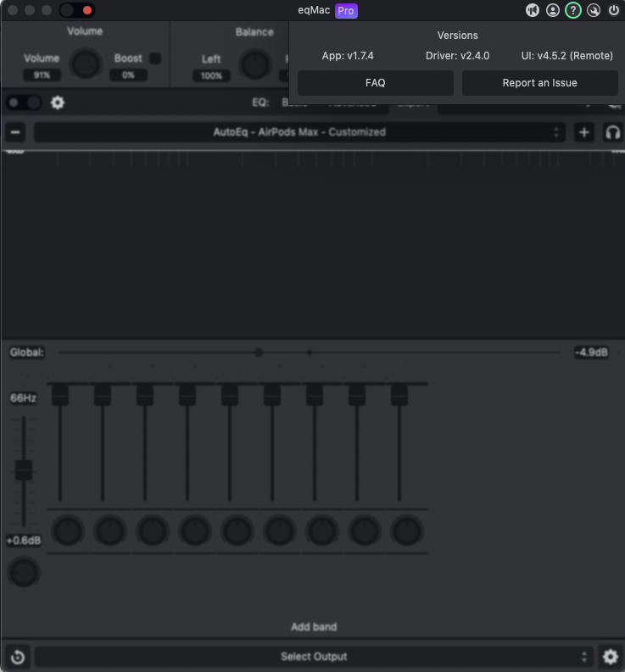625x672 pixels.
Task: Click the +0.6dB band gain value
Action: [24, 541]
